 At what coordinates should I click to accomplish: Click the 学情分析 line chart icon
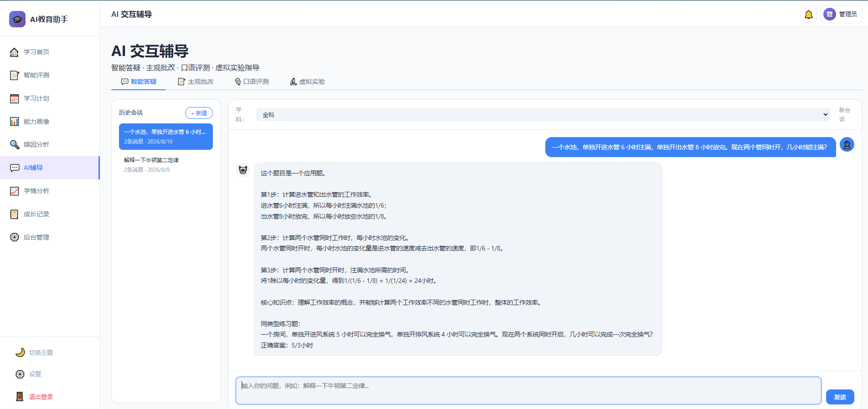15,191
